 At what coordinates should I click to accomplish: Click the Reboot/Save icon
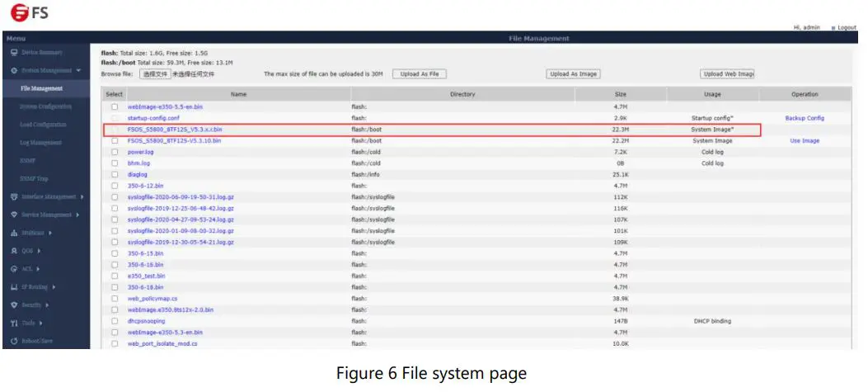[14, 341]
